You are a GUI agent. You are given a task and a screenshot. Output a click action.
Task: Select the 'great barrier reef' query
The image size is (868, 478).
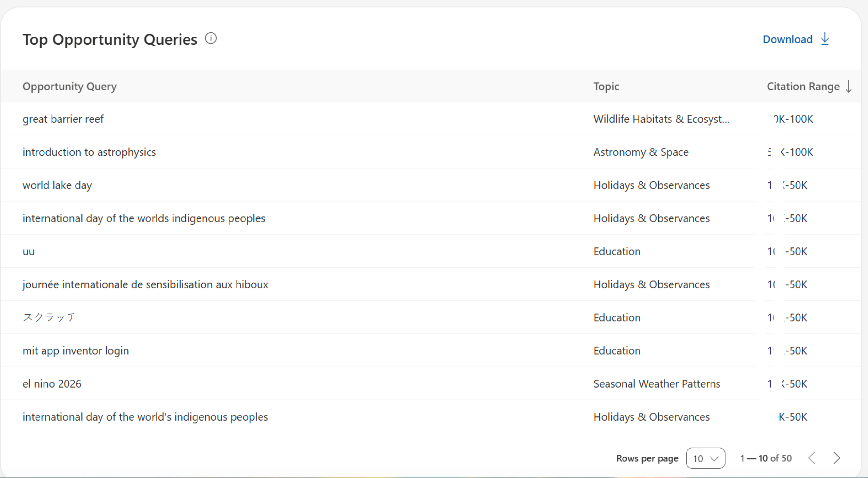tap(63, 119)
